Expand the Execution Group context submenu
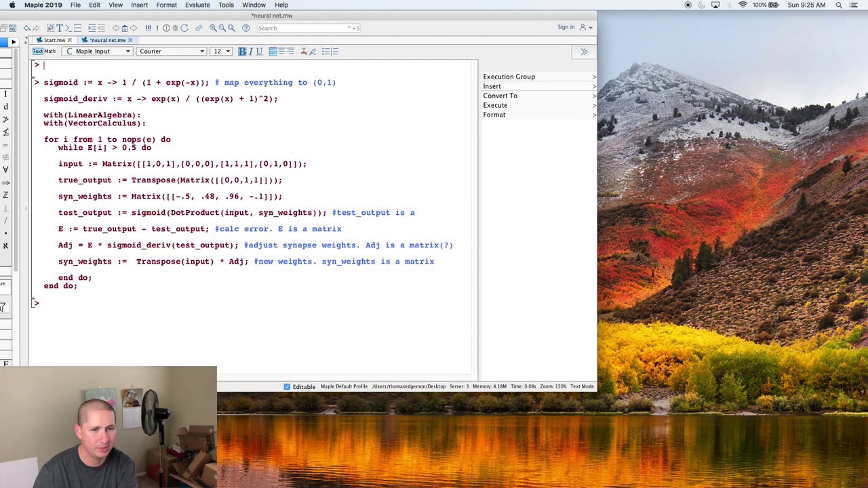This screenshot has width=868, height=488. tap(539, 77)
